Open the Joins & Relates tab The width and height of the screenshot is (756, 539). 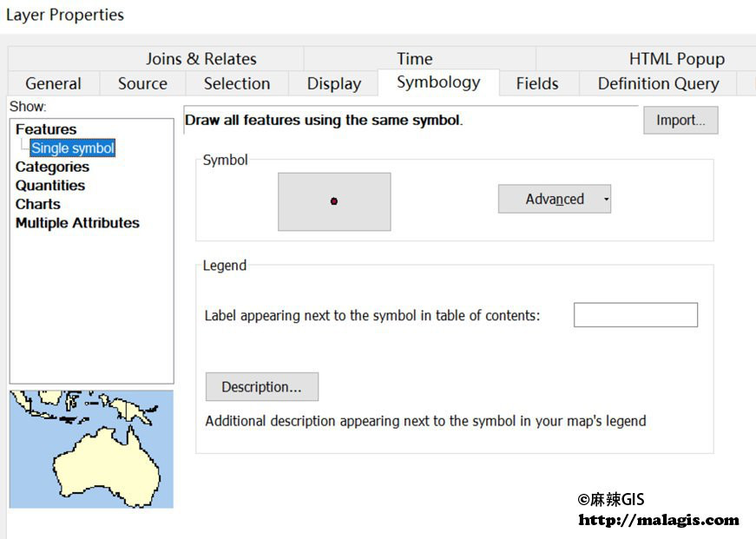[201, 59]
